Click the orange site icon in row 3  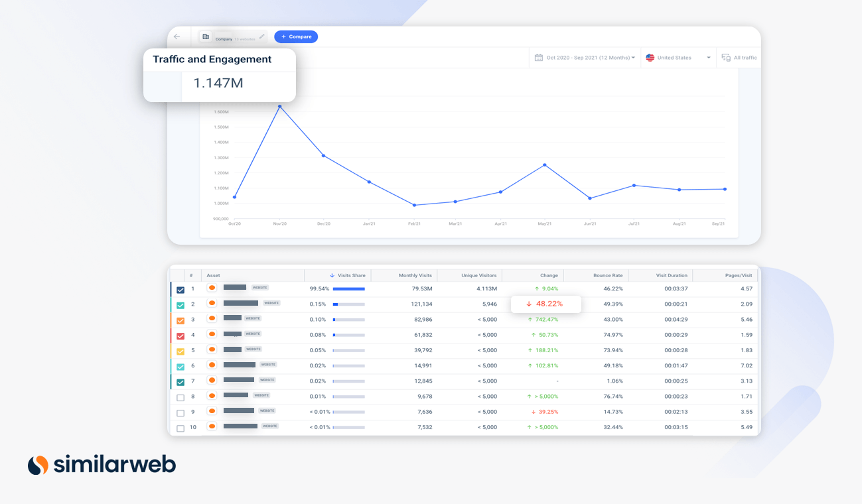click(x=212, y=318)
